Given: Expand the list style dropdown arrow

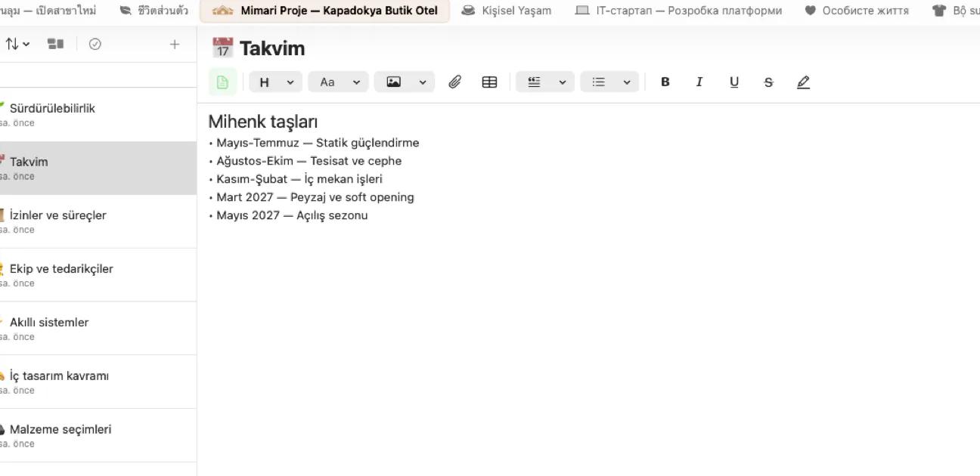Looking at the screenshot, I should 627,82.
